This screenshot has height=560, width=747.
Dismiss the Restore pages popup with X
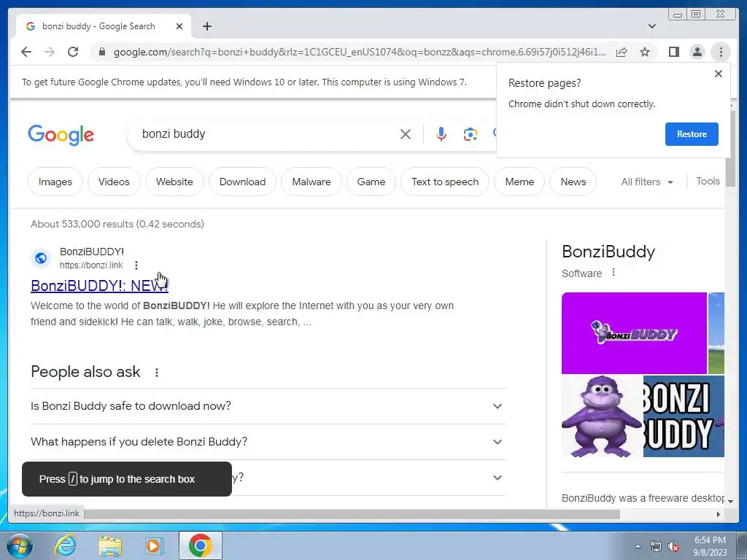[x=719, y=74]
